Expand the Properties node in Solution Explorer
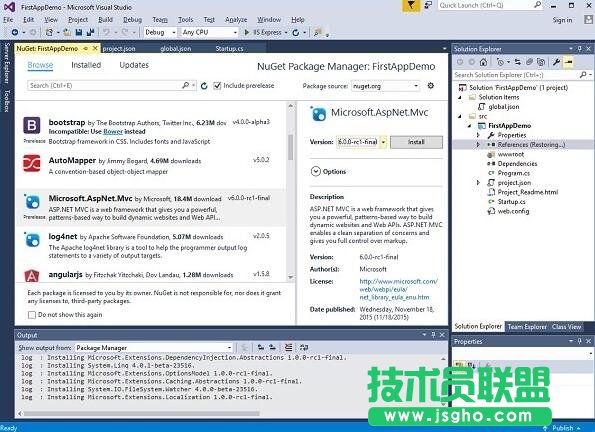The image size is (595, 432). (x=478, y=135)
